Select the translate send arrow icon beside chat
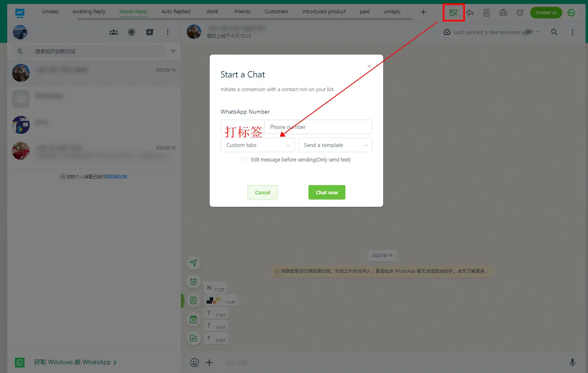 [194, 263]
